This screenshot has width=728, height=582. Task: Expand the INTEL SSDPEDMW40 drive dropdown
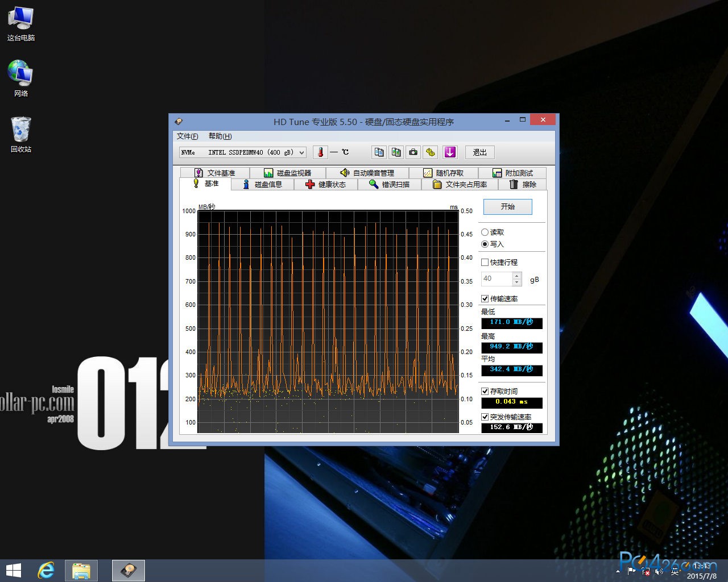coord(301,152)
